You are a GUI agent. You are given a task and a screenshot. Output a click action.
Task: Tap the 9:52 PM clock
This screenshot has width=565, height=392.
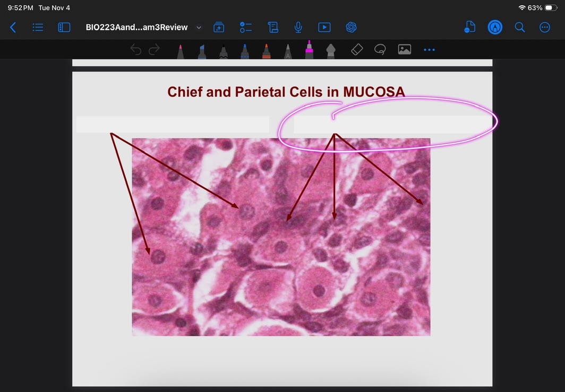tap(20, 7)
